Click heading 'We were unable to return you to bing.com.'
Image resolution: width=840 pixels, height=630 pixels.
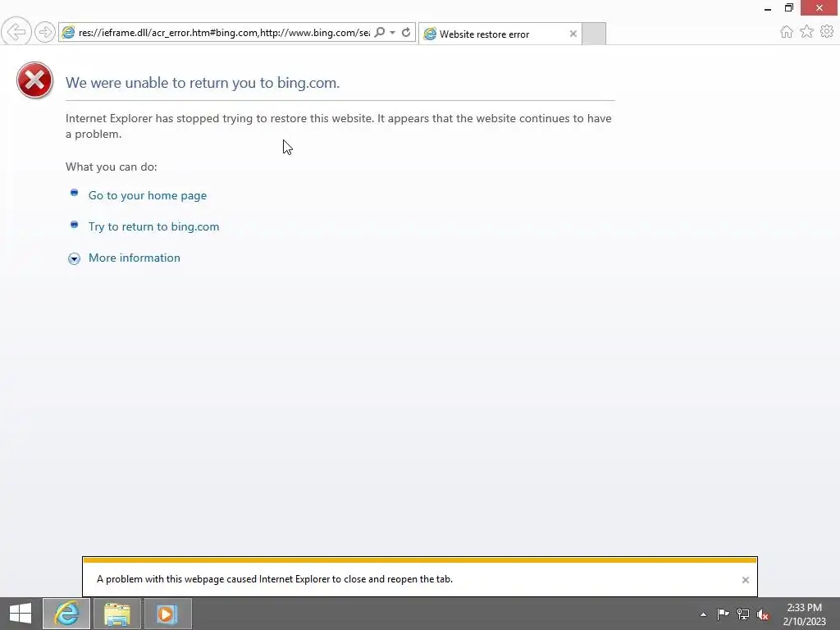coord(203,83)
